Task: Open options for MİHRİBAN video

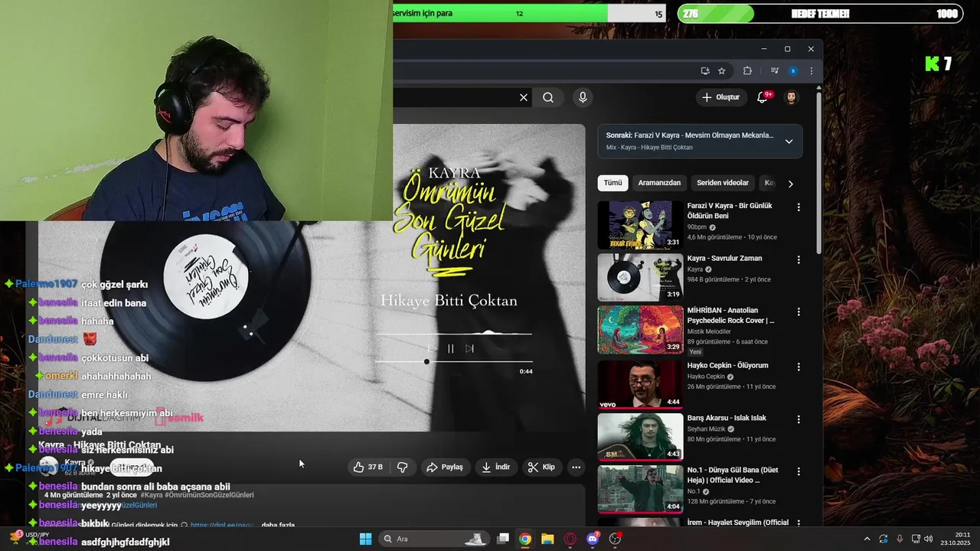Action: [799, 311]
